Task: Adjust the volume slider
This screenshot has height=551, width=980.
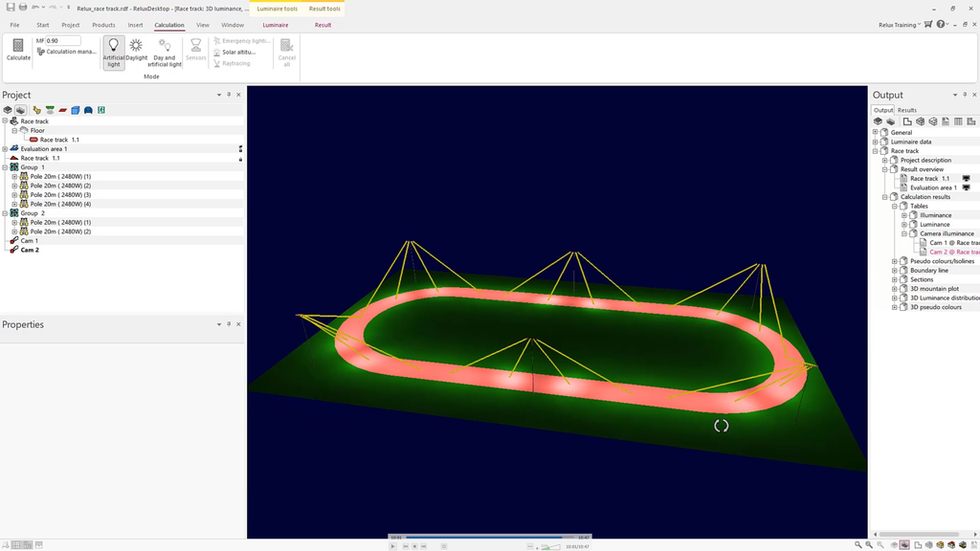Action: [550, 546]
